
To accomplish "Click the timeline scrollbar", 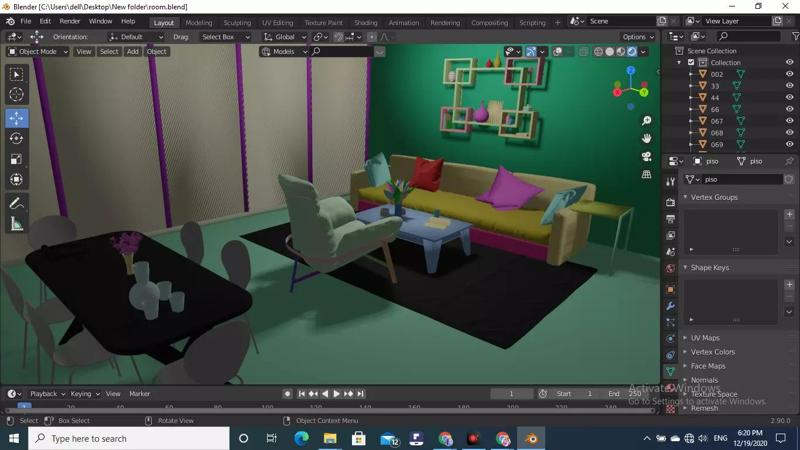I will tap(330, 411).
